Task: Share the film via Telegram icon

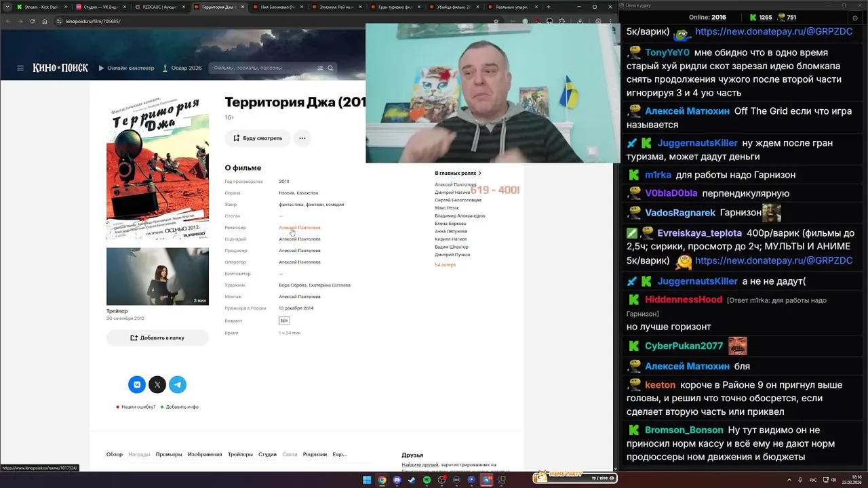Action: 178,384
